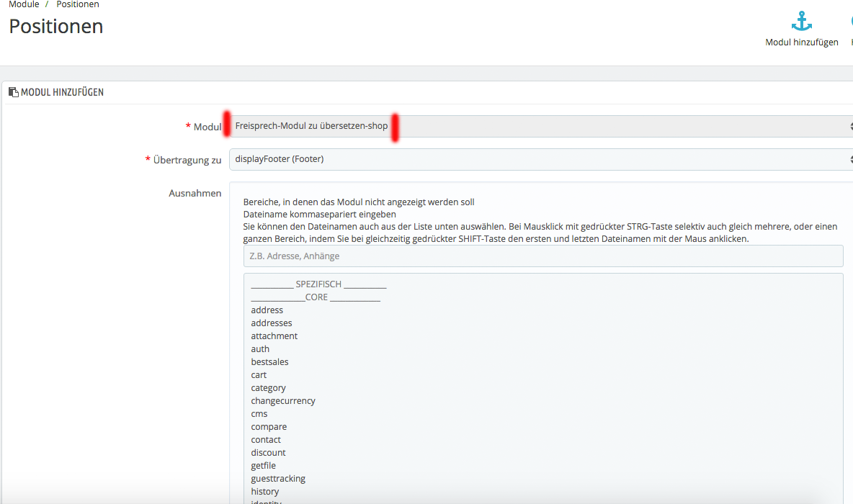
Task: Select 'auth' in the exceptions list
Action: 260,349
